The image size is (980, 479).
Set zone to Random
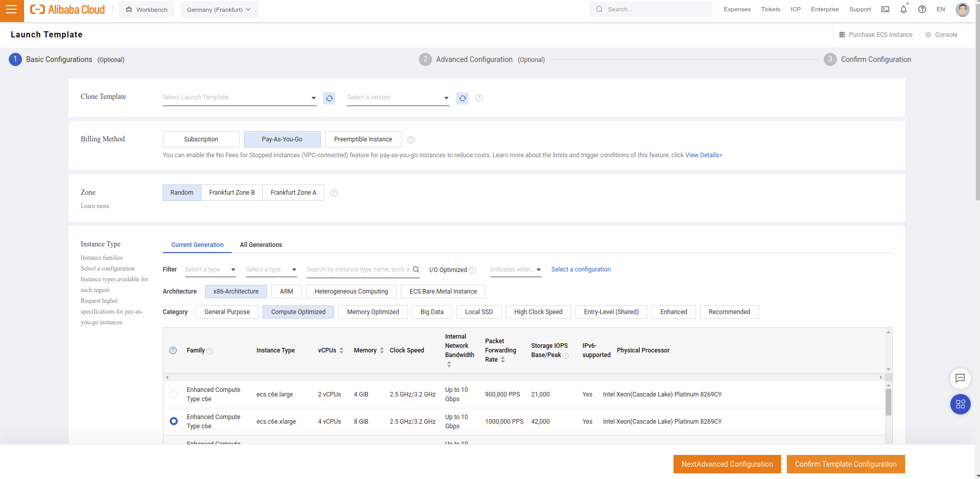(x=182, y=193)
